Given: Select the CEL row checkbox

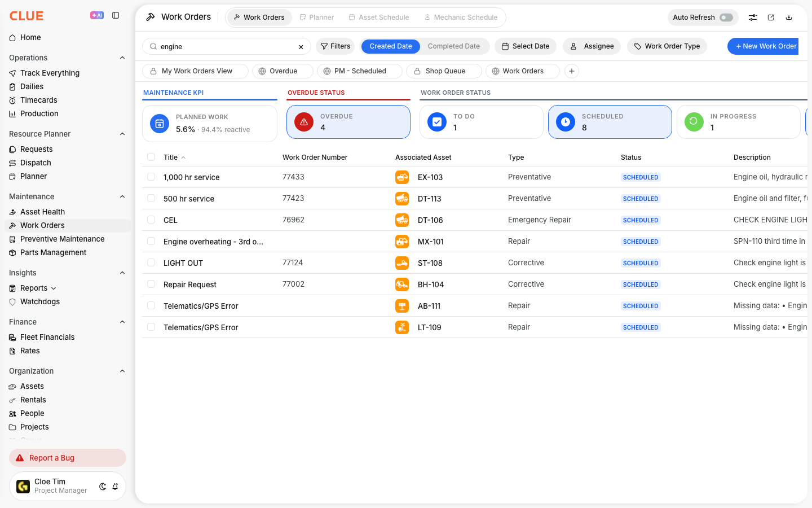Looking at the screenshot, I should [151, 220].
